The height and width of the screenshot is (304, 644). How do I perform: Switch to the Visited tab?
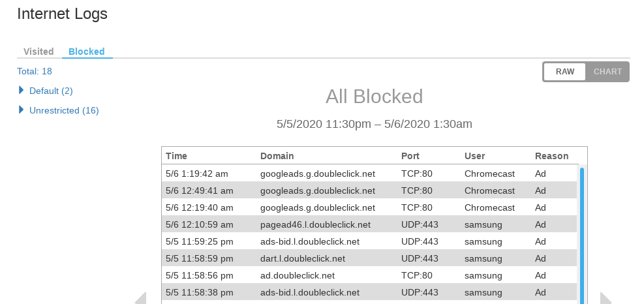click(x=38, y=52)
